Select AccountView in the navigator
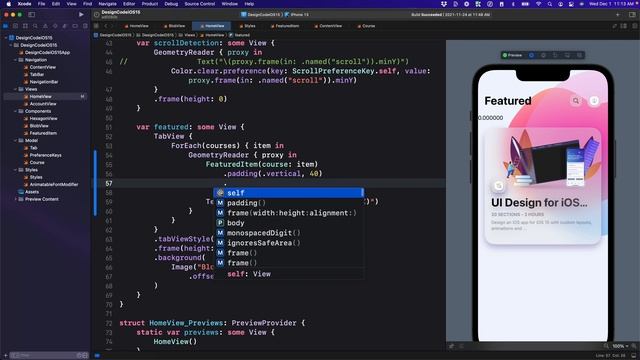640x360 pixels. [x=43, y=104]
